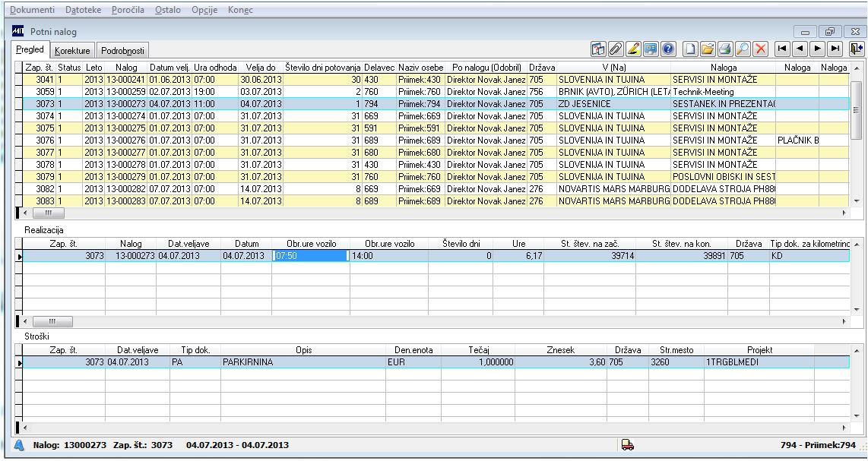Click the magnifying glass search icon
The height and width of the screenshot is (461, 868).
[x=742, y=49]
